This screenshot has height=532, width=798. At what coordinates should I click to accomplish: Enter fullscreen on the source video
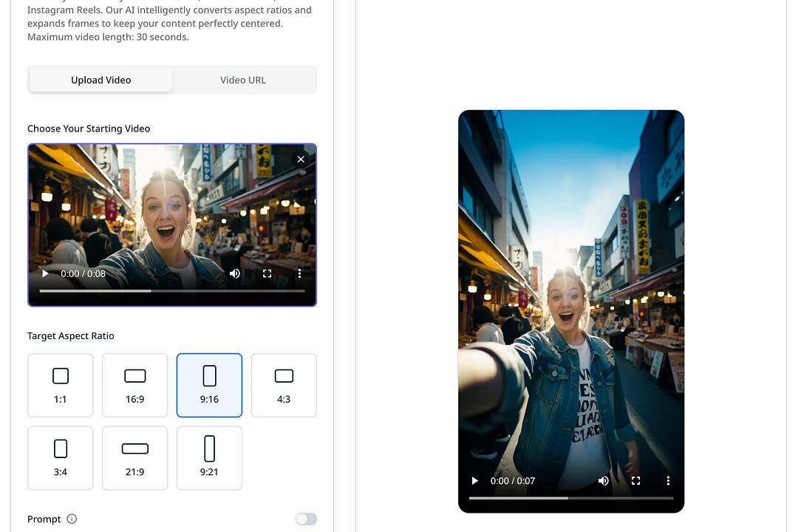coord(267,273)
